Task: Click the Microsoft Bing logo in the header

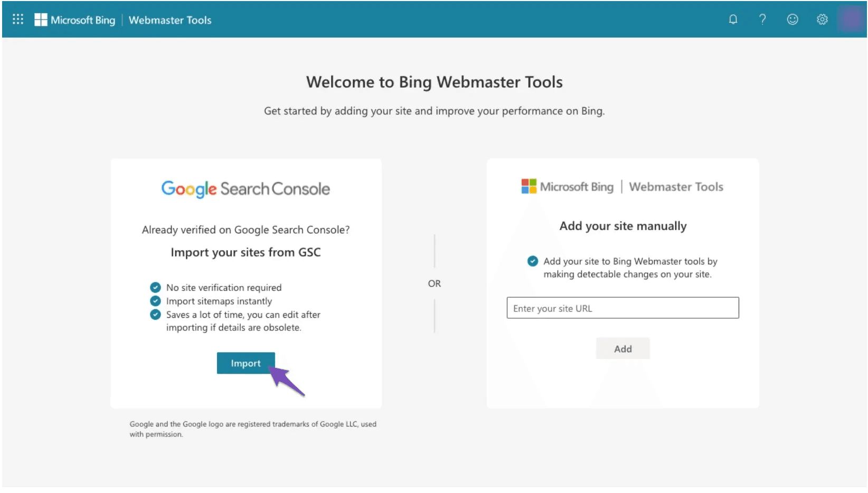Action: tap(75, 20)
